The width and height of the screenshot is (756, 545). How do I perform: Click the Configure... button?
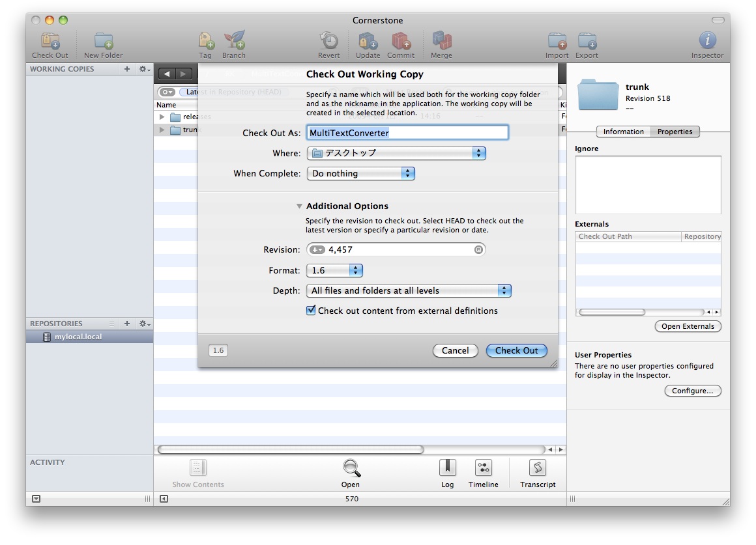693,391
